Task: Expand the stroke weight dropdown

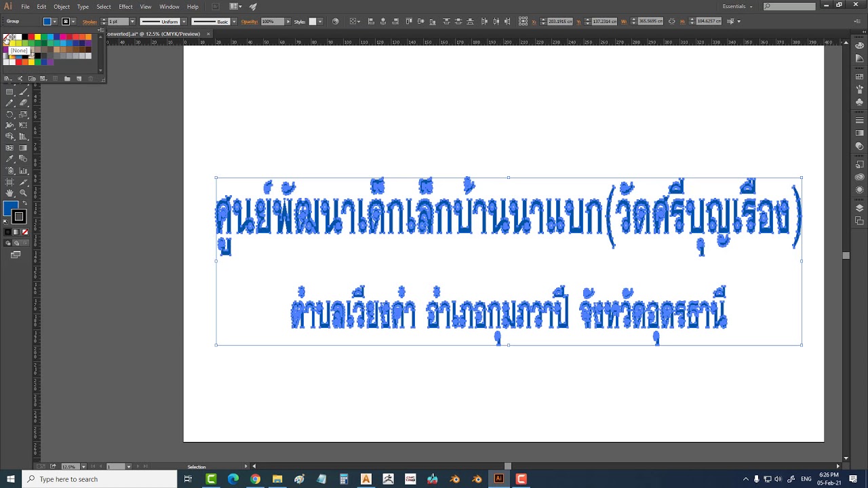Action: pos(132,21)
